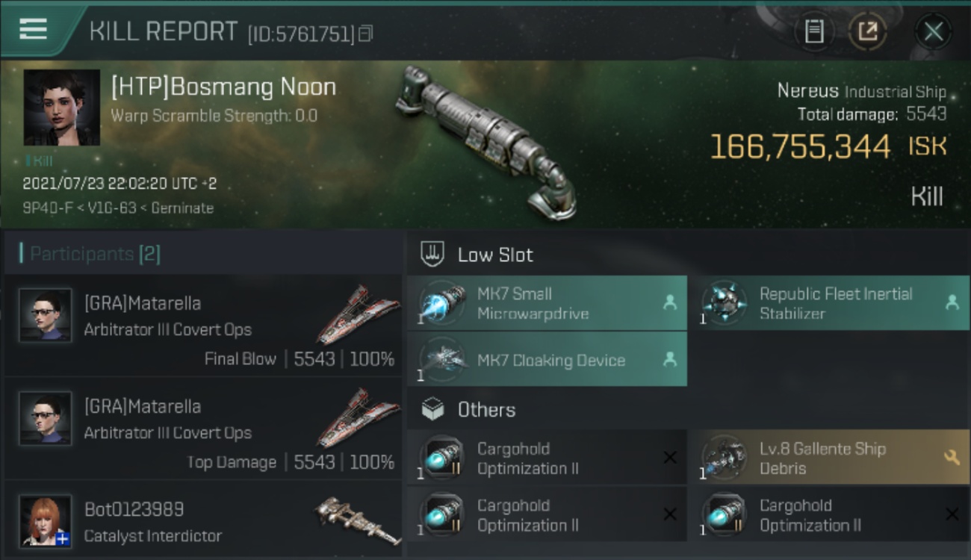Open the hamburger menu icon
This screenshot has width=971, height=560.
33,29
